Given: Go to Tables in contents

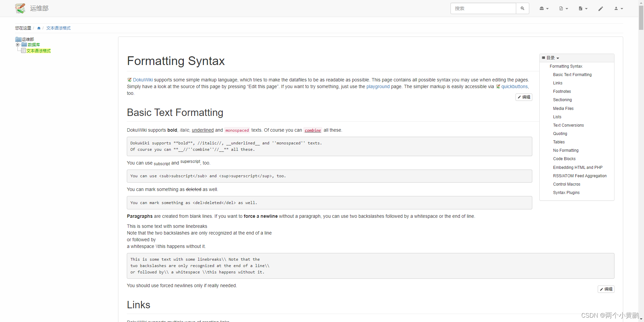Looking at the screenshot, I should (559, 142).
